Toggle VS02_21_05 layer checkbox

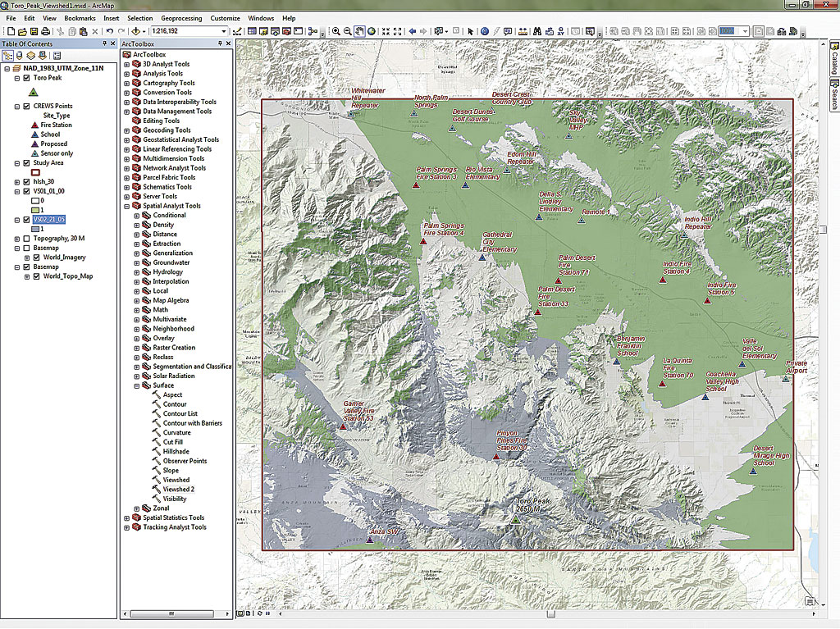tap(26, 220)
